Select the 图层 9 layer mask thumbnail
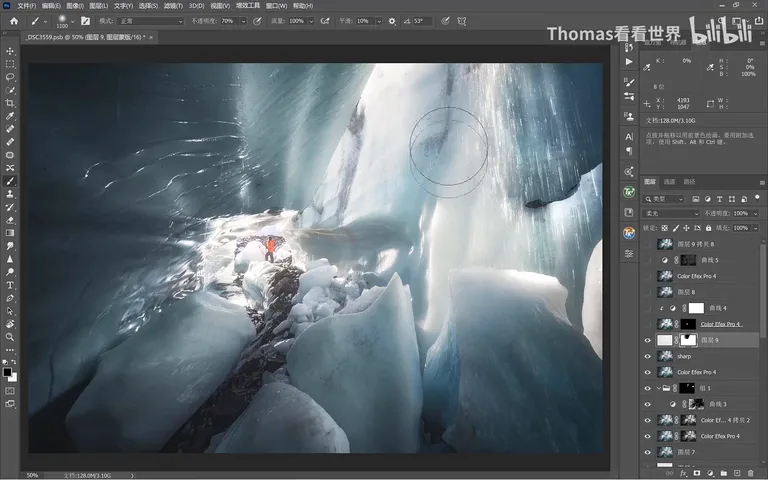 coord(688,340)
